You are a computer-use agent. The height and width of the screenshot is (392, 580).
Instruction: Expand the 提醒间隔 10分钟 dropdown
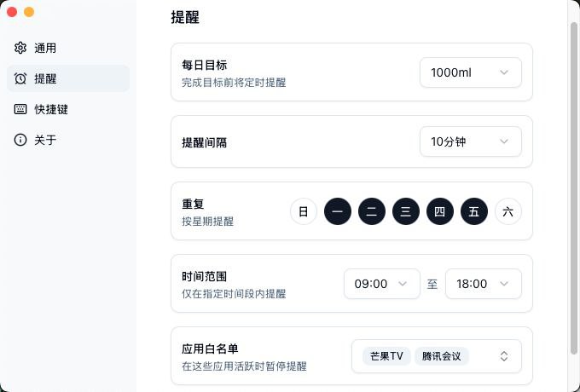click(470, 141)
